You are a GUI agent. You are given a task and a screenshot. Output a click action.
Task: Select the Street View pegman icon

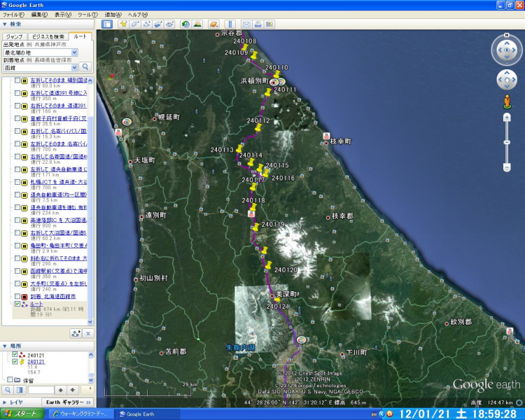coord(507,101)
